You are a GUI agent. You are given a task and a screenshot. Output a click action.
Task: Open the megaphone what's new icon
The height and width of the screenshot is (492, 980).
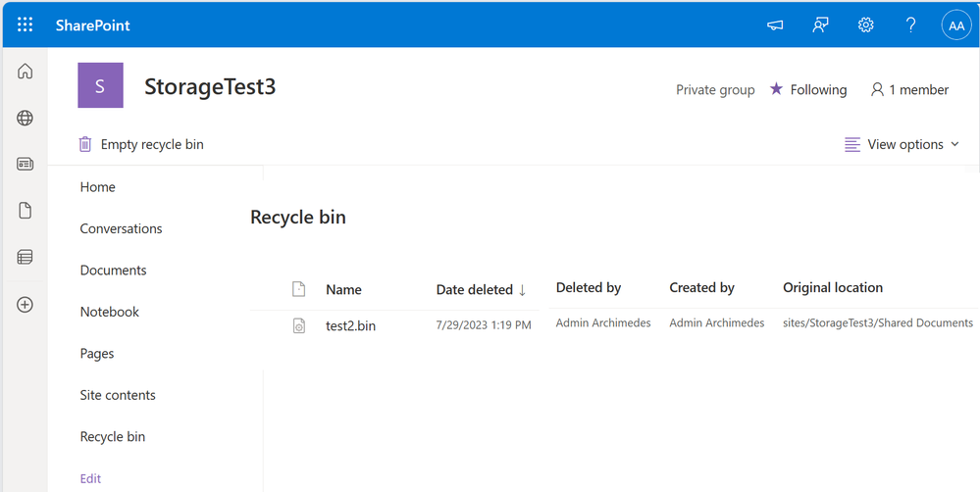775,25
